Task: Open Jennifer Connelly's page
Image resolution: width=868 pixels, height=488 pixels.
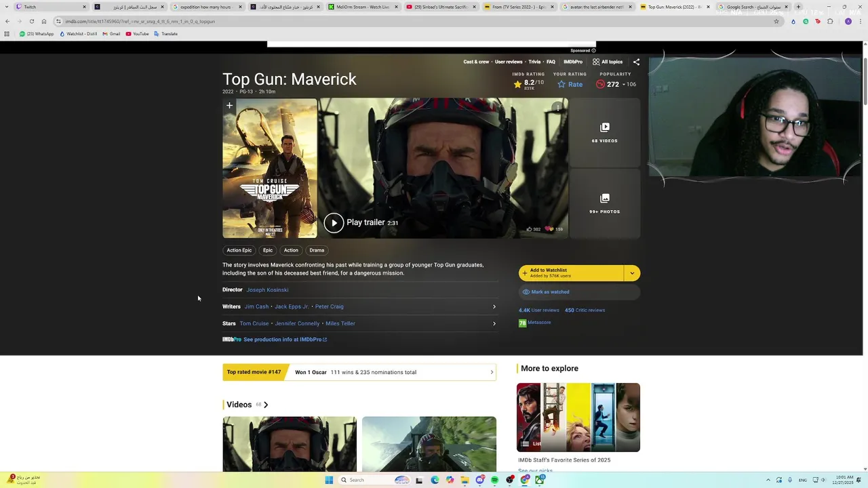Action: point(297,324)
